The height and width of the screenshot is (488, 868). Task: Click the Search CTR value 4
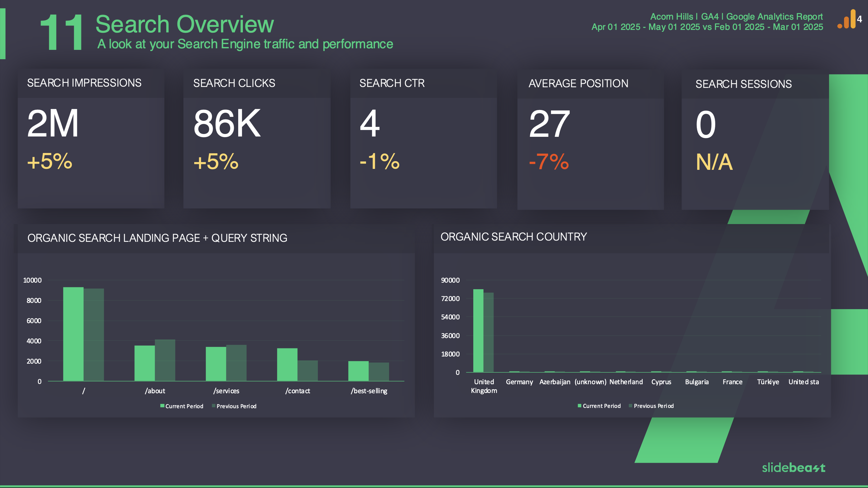(370, 123)
